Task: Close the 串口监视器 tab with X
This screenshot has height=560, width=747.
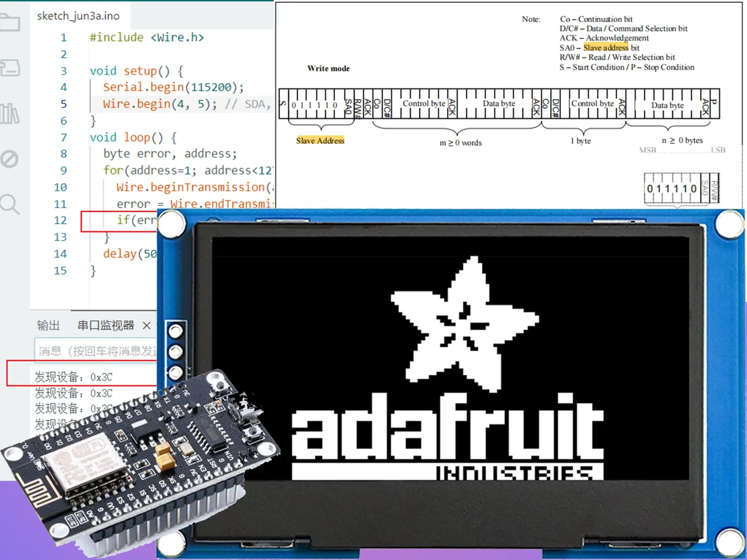Action: (146, 326)
